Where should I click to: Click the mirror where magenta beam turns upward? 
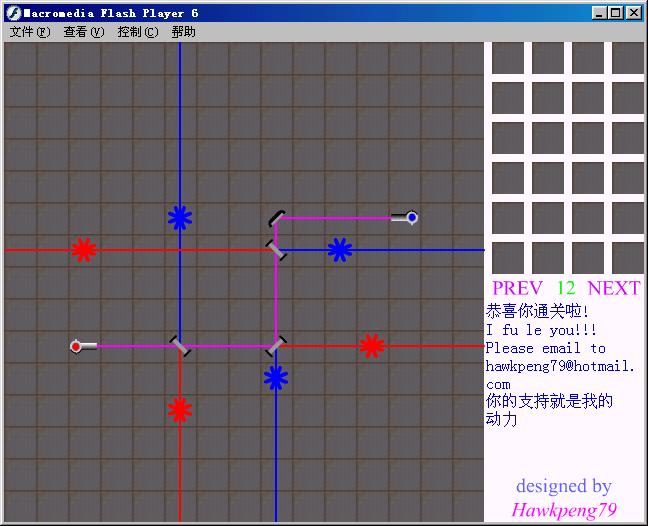(x=276, y=346)
